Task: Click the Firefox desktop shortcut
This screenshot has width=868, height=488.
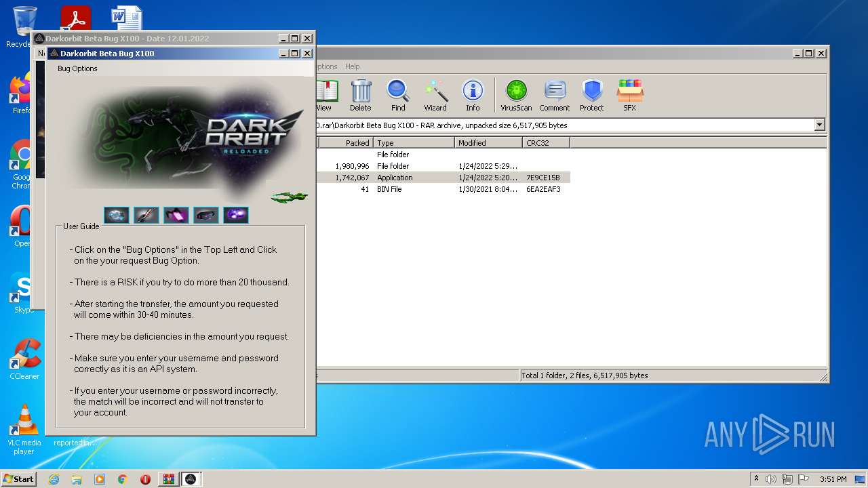Action: (22, 93)
